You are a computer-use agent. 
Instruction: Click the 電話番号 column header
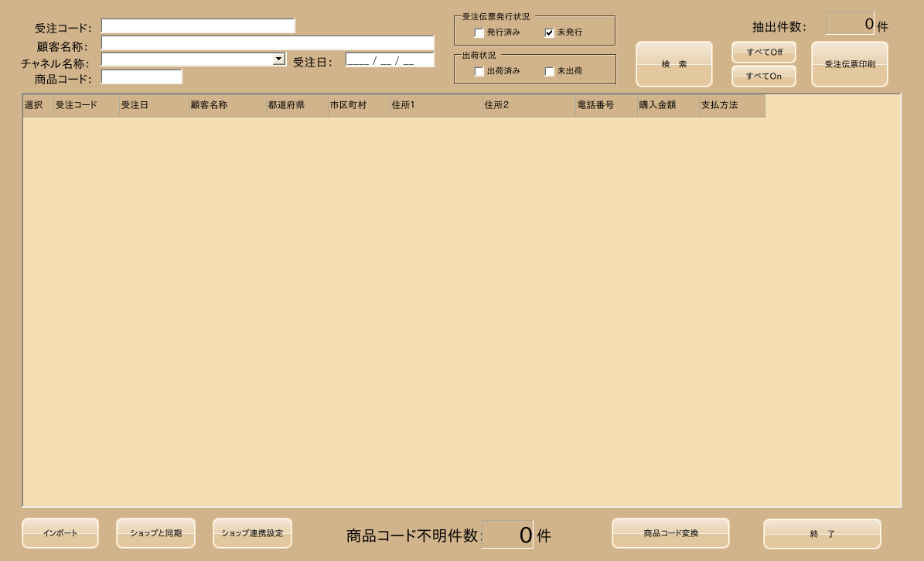(x=606, y=105)
